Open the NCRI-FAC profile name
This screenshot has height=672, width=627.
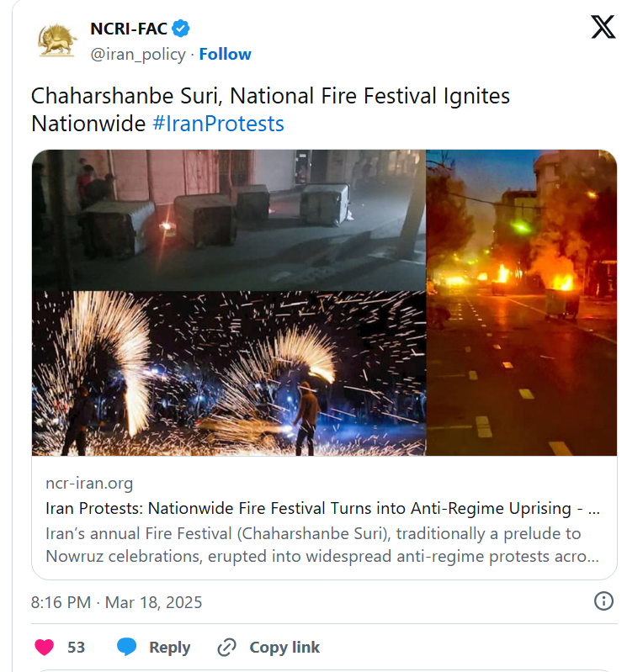point(128,29)
